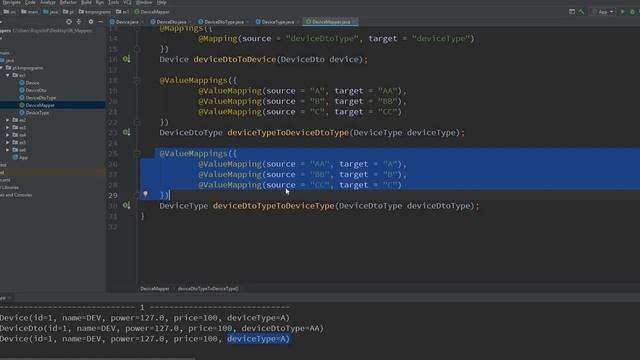Expand the ex5 package folder
Screen dimensions: 640x360
tap(7, 142)
